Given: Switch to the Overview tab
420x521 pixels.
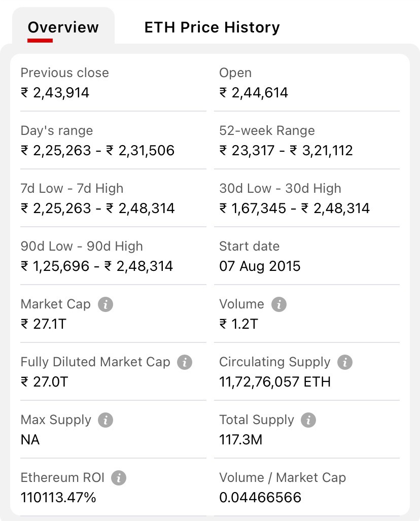Looking at the screenshot, I should [x=63, y=27].
